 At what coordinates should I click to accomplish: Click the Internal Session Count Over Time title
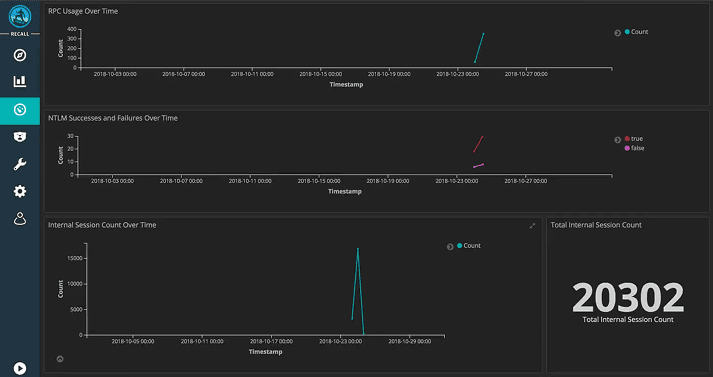click(x=102, y=225)
